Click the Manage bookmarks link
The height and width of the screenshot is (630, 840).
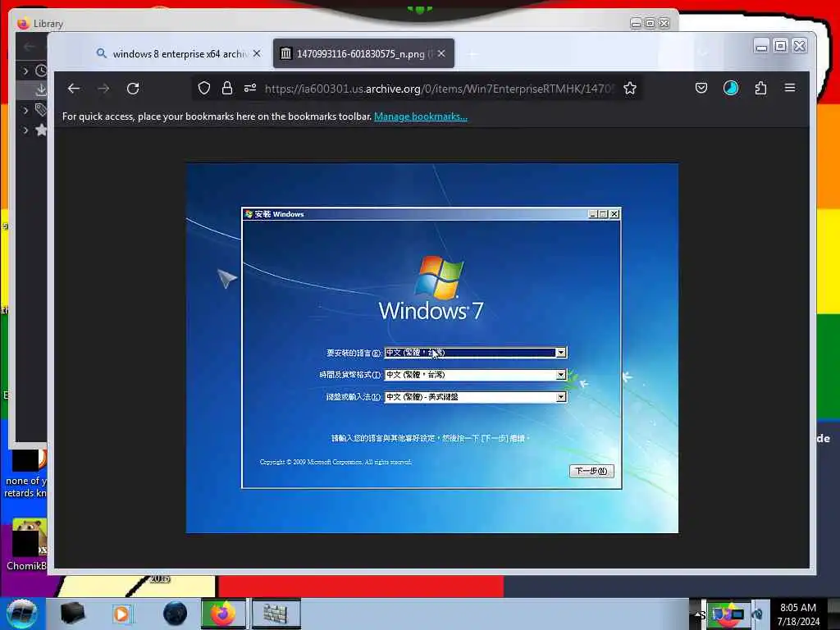tap(421, 116)
